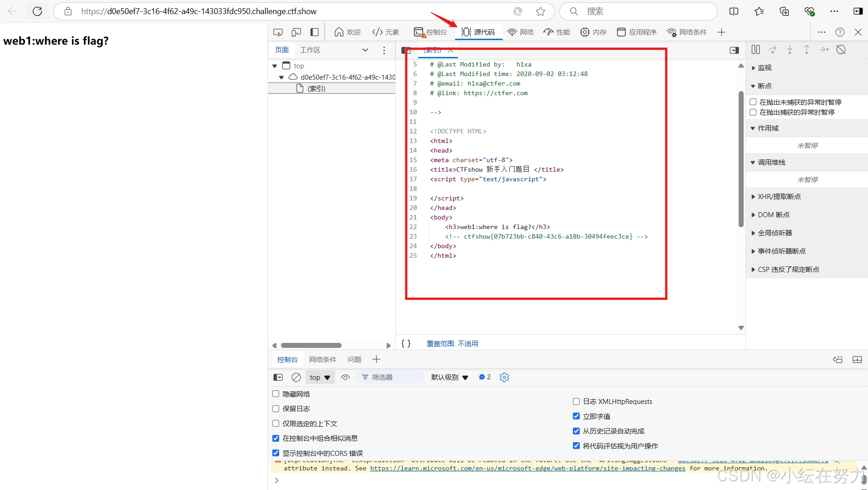Switch to the 应用程序 tab
Image resolution: width=868 pixels, height=490 pixels.
[637, 32]
